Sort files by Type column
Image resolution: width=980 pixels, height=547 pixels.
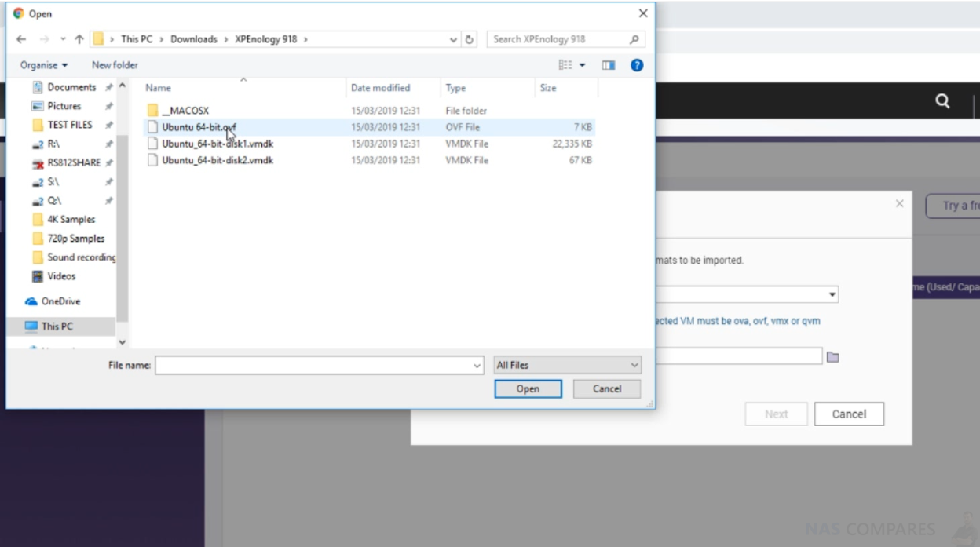click(455, 88)
